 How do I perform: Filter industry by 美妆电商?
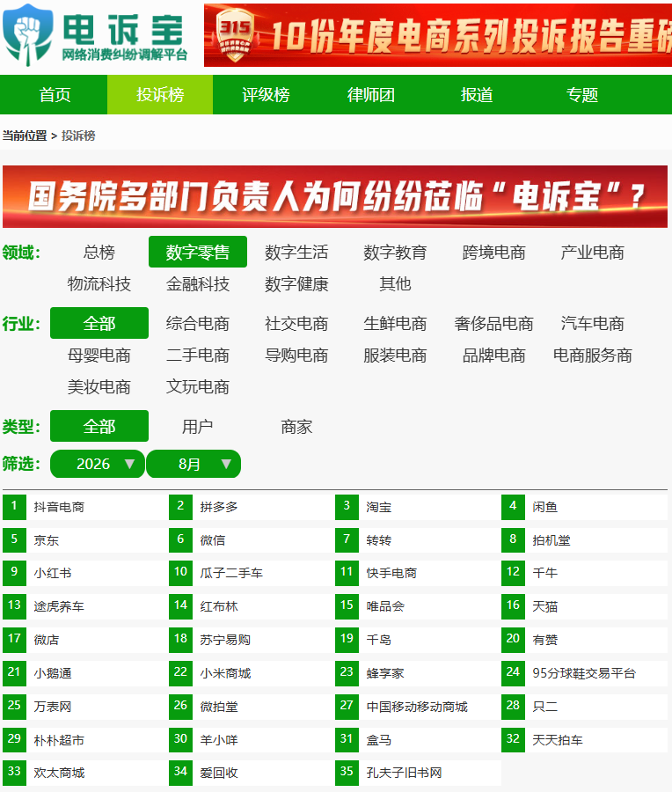(x=99, y=387)
